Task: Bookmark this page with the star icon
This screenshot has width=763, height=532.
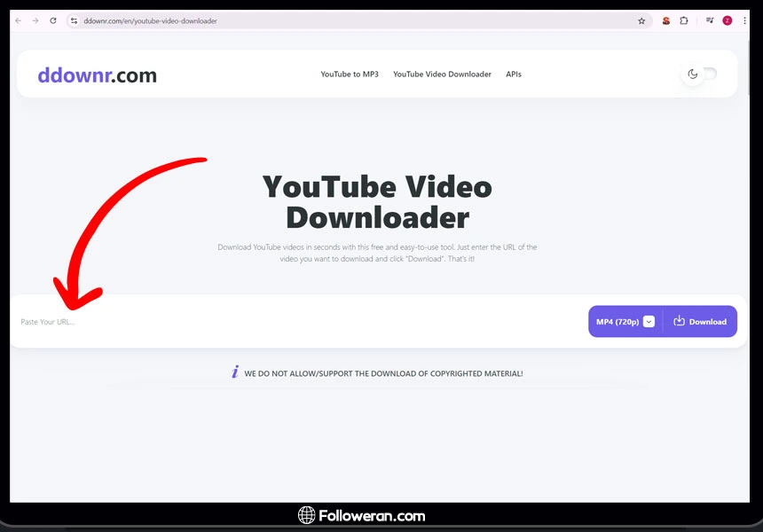Action: coord(641,20)
